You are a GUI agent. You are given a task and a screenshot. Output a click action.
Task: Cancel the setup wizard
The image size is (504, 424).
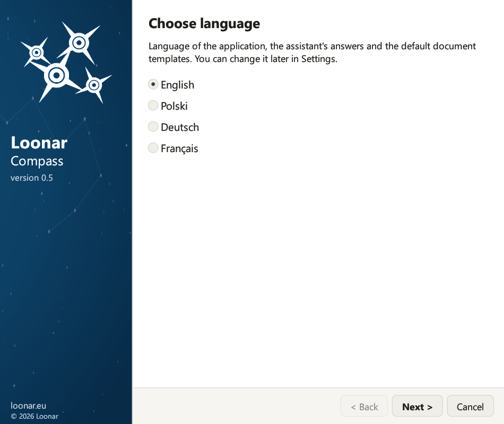470,407
